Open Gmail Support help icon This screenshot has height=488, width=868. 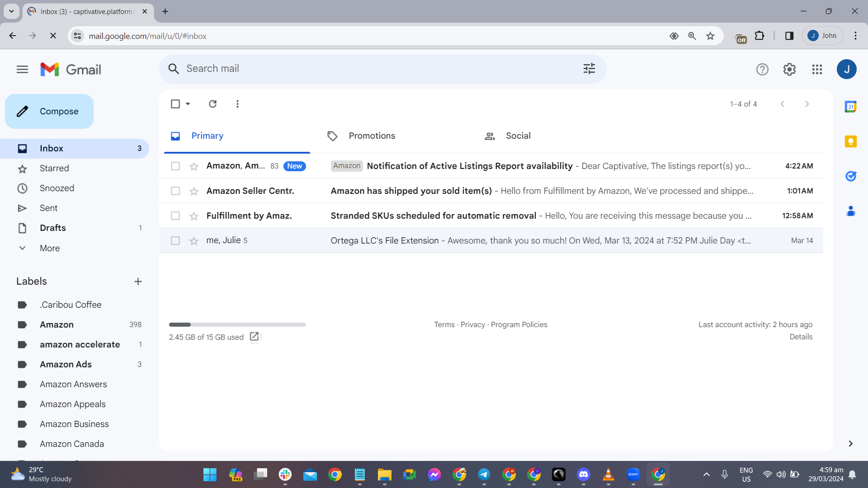tap(762, 69)
